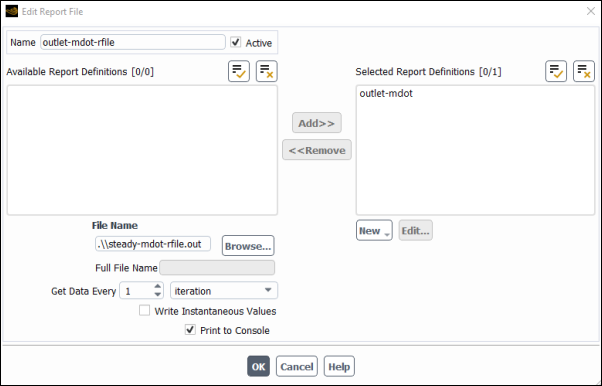This screenshot has width=602, height=386.
Task: Open the iteration frequency dropdown
Action: pyautogui.click(x=224, y=291)
